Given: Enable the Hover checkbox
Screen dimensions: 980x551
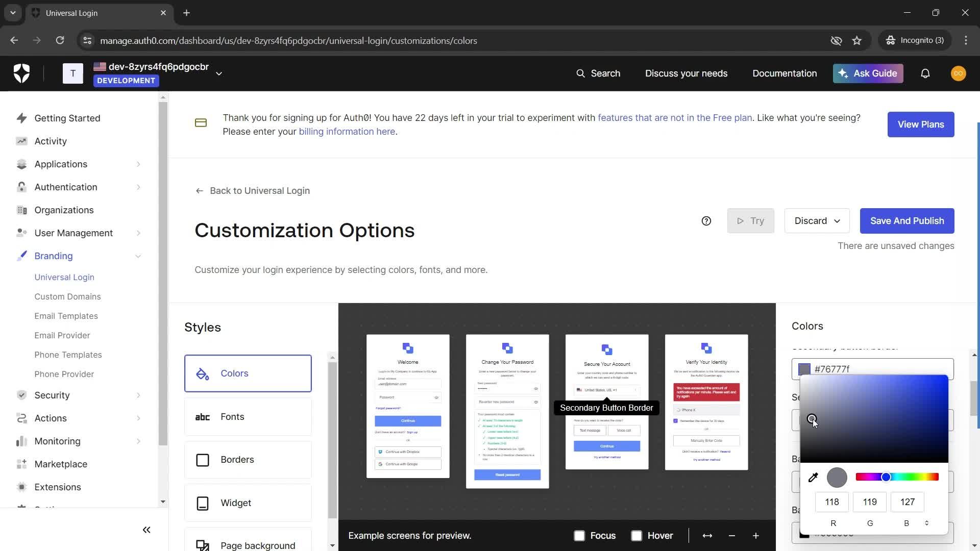Looking at the screenshot, I should tap(636, 536).
